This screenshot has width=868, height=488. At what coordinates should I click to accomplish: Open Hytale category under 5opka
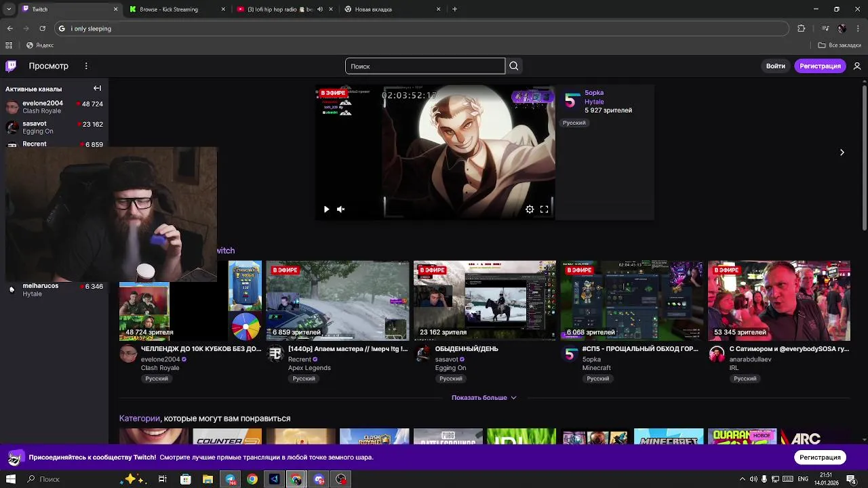pos(594,102)
